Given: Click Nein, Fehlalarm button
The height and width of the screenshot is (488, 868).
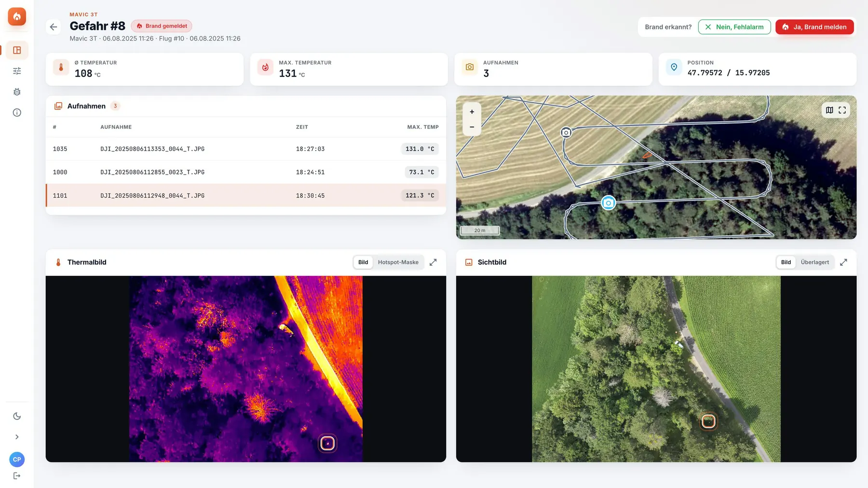Looking at the screenshot, I should tap(734, 27).
